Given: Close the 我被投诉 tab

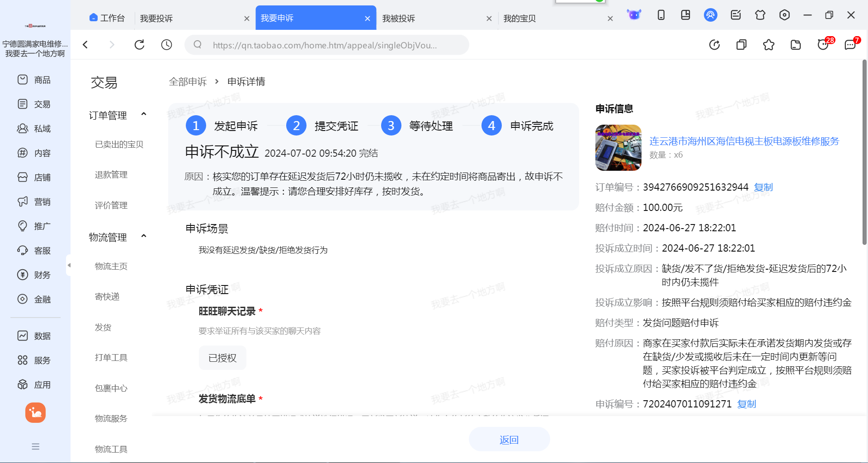Looking at the screenshot, I should 489,19.
